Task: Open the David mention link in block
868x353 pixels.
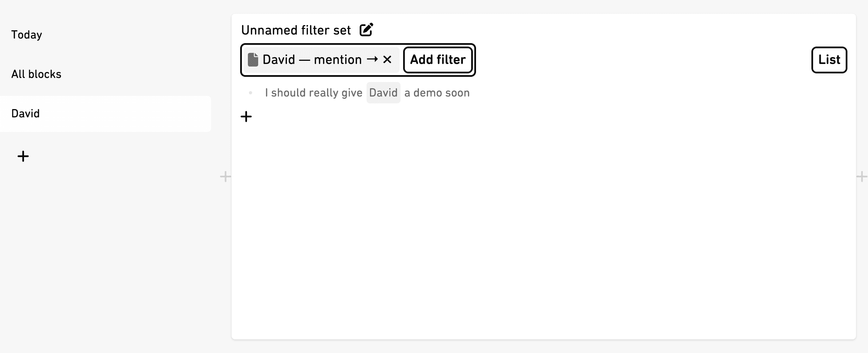Action: tap(383, 93)
